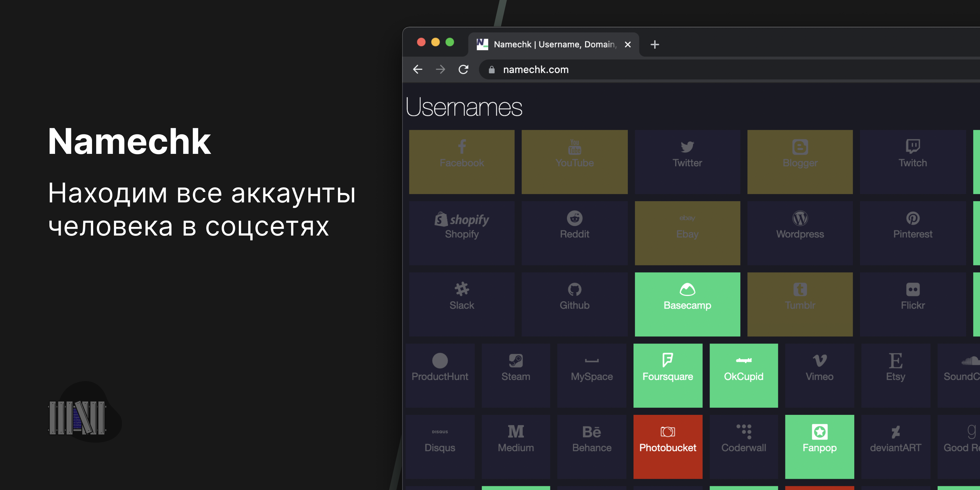
Task: Click the green Foursquare tile
Action: coord(668,375)
